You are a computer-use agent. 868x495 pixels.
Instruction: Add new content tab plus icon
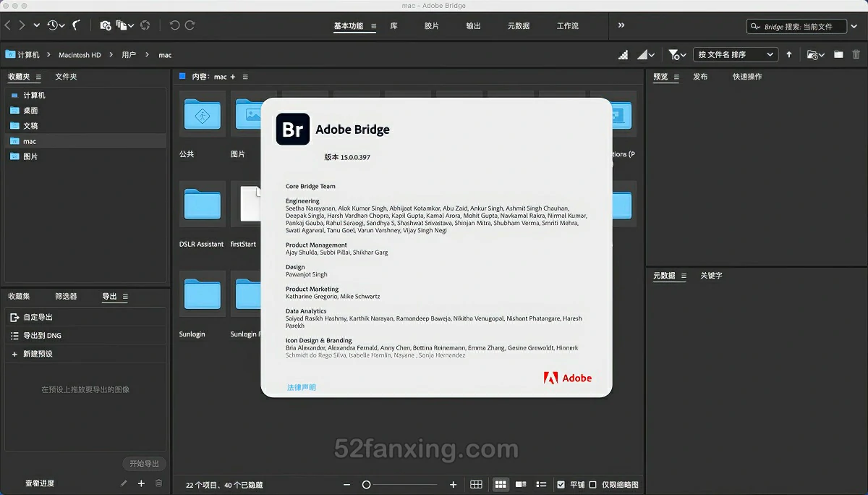pos(233,77)
